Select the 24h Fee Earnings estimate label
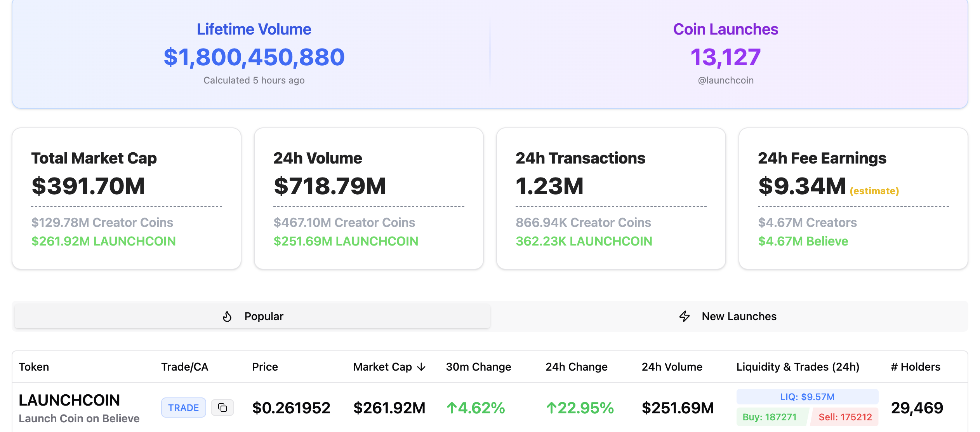Screen dimensions: 980x432 coord(874,192)
